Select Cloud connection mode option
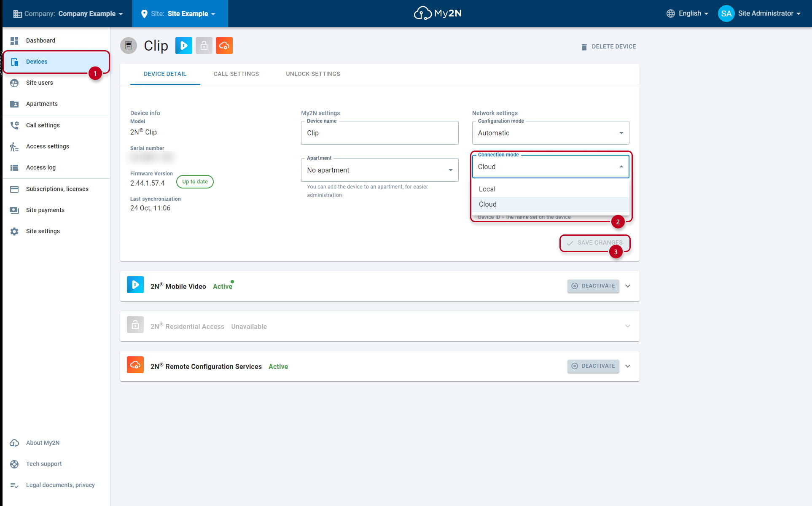812x506 pixels. (x=551, y=205)
